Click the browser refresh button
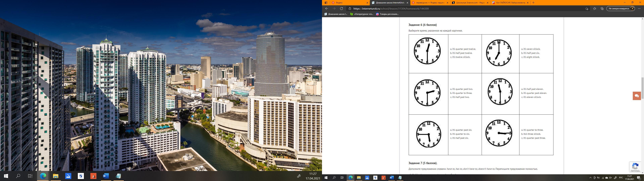 point(341,9)
